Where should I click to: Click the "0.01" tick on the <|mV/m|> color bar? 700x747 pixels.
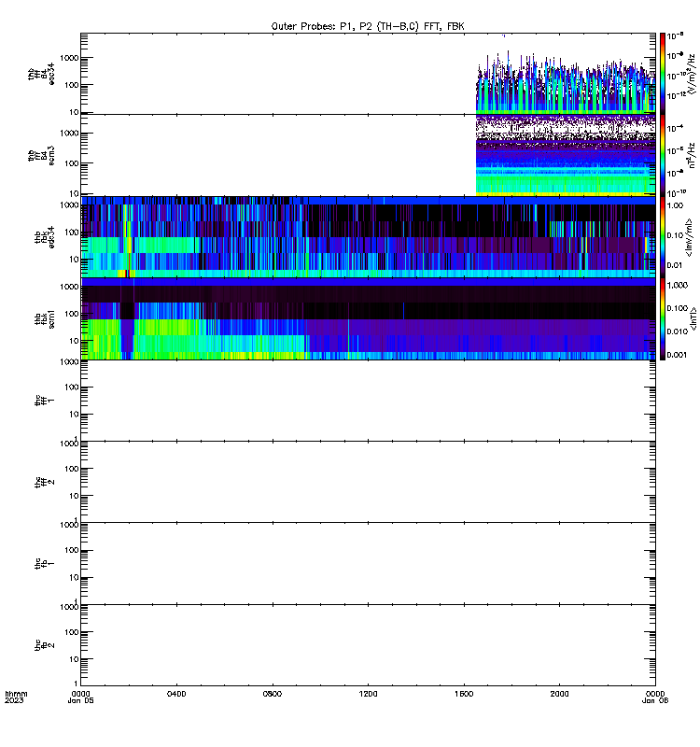675,265
